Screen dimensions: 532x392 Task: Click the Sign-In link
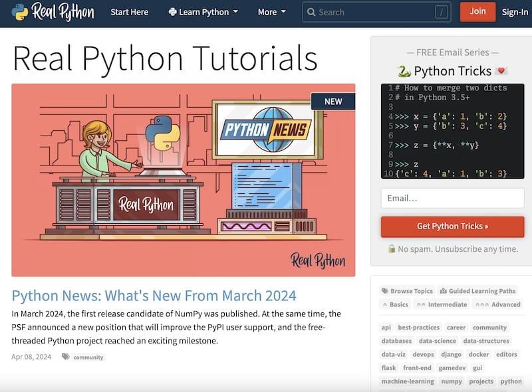[x=515, y=12]
